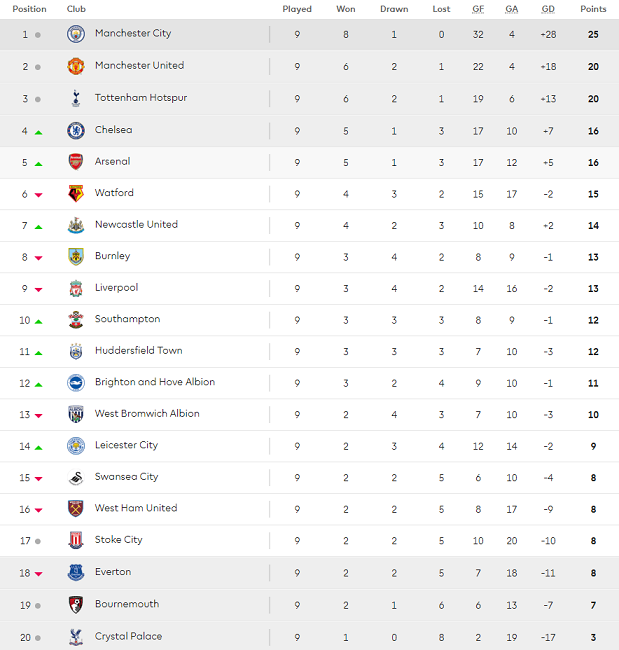Click the Liverpool club crest
This screenshot has height=650, width=619.
(76, 288)
